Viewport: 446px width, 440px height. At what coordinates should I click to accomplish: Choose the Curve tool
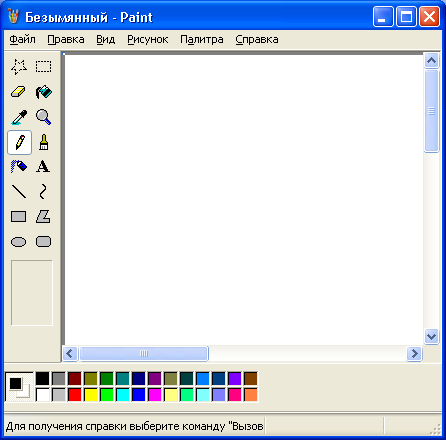point(44,192)
